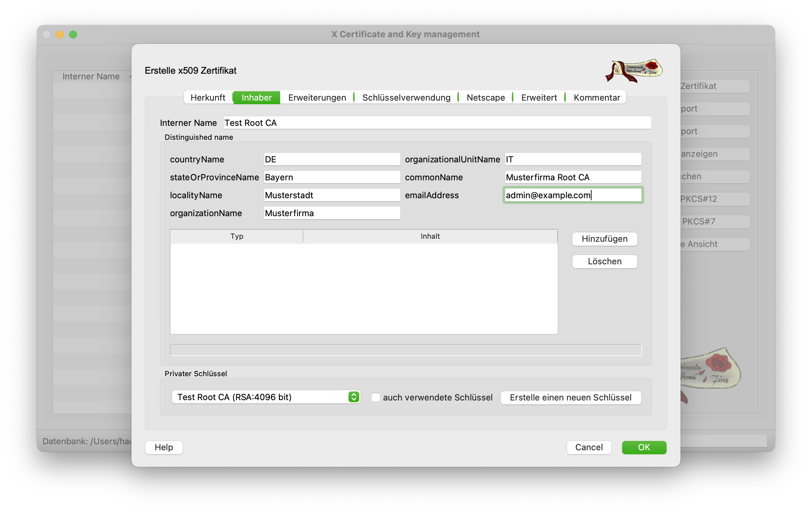
Task: Click the green maximize traffic light
Action: [x=73, y=35]
